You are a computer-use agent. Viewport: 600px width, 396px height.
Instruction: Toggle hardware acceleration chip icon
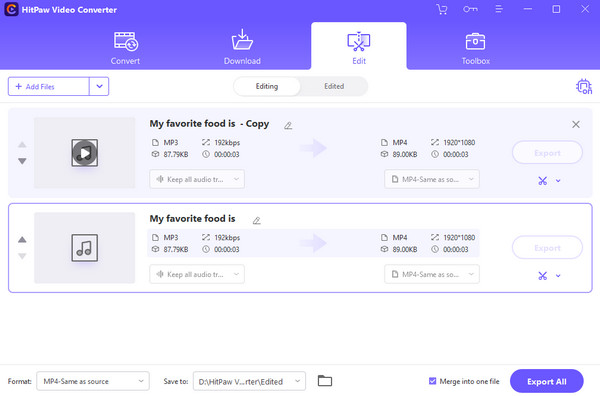(584, 86)
